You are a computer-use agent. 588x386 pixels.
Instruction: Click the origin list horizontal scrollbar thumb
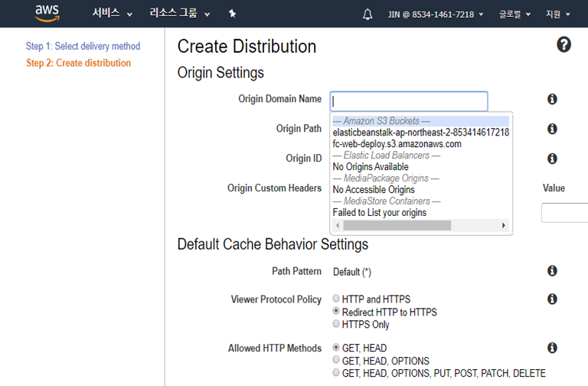(x=397, y=225)
